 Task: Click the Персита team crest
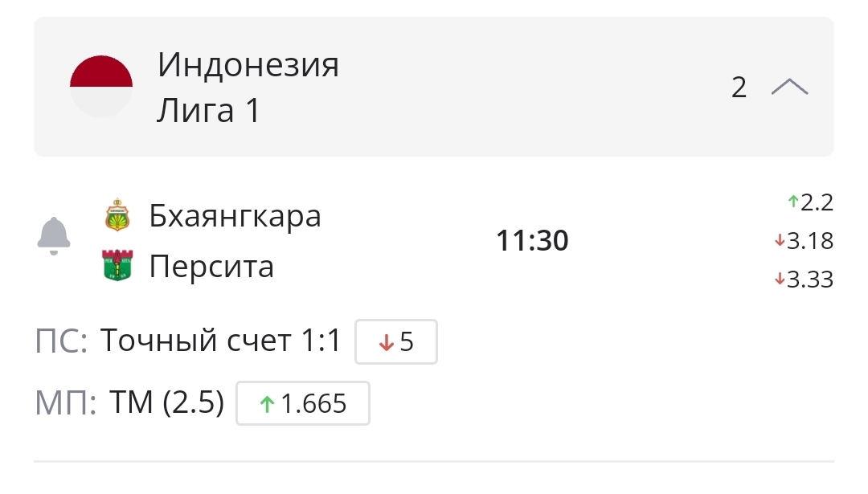[118, 266]
